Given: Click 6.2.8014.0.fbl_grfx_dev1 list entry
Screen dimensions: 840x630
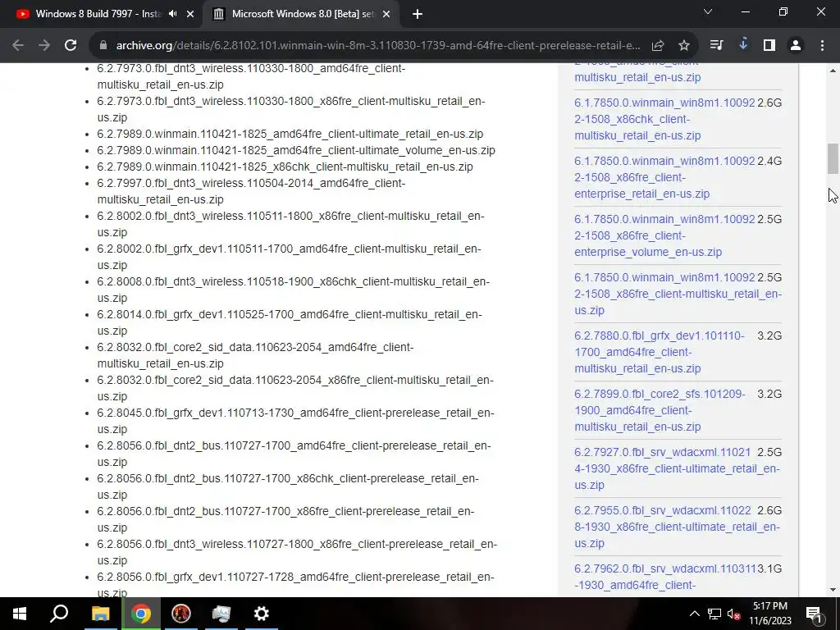Looking at the screenshot, I should (x=290, y=322).
